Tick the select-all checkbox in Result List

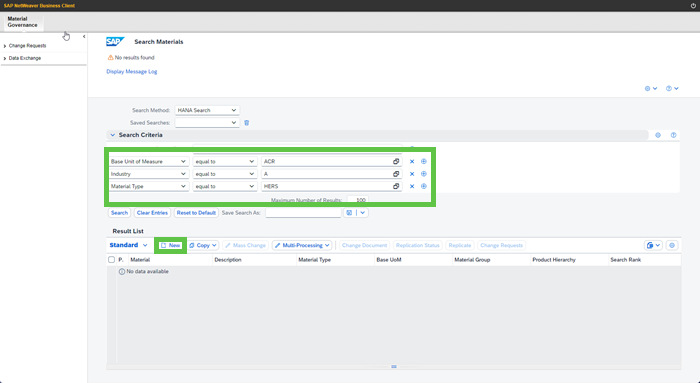112,260
